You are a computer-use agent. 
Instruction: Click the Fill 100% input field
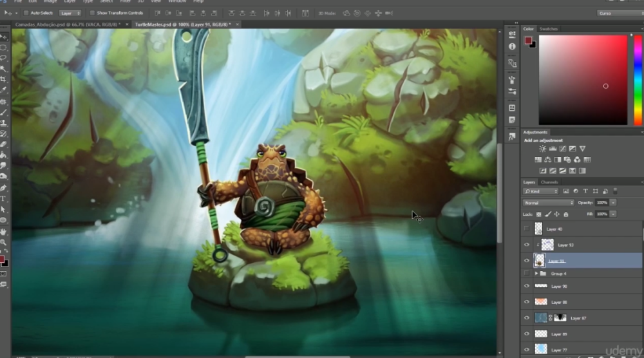click(602, 214)
